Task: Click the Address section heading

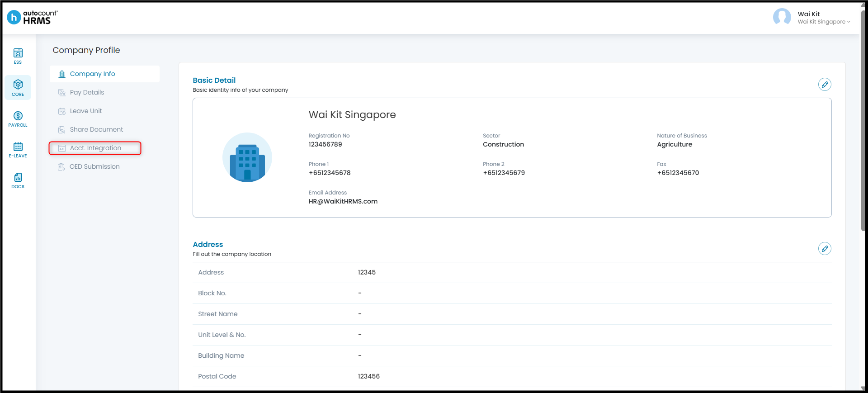Action: click(208, 244)
